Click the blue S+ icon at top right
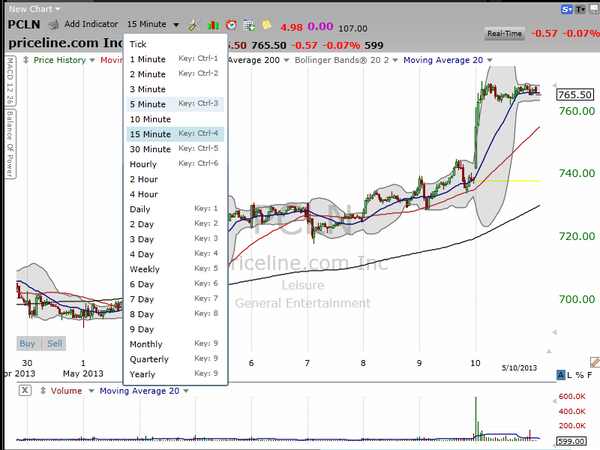Viewport: 600px width, 450px height. [x=567, y=8]
